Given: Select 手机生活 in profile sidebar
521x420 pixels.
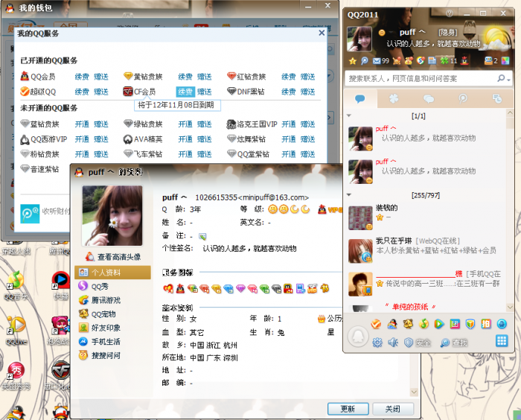Looking at the screenshot, I should pos(112,342).
